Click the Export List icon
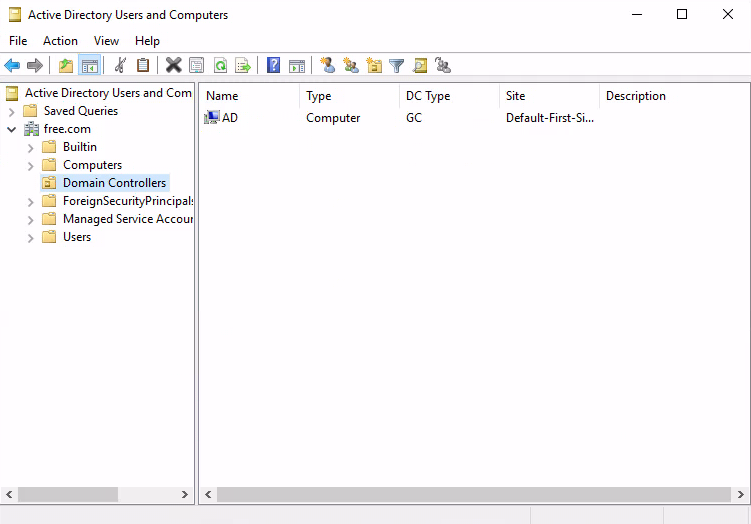This screenshot has width=751, height=524. [x=243, y=65]
